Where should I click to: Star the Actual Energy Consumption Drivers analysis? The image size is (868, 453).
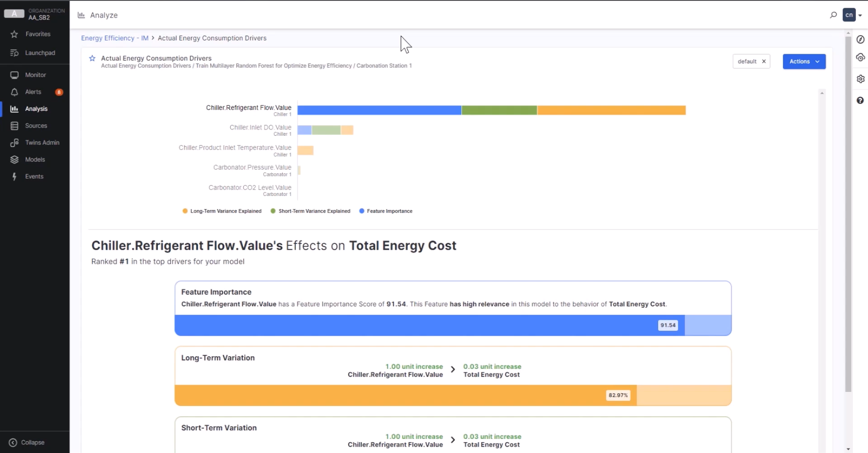coord(92,58)
